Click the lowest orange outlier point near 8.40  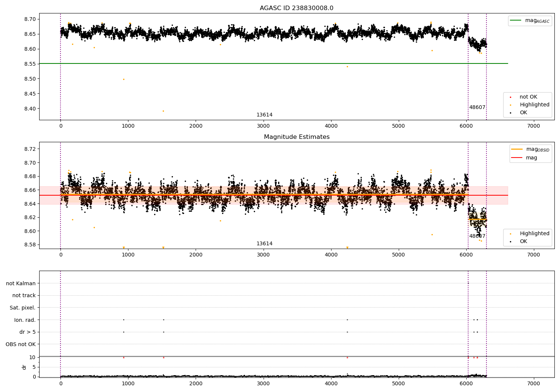[163, 111]
